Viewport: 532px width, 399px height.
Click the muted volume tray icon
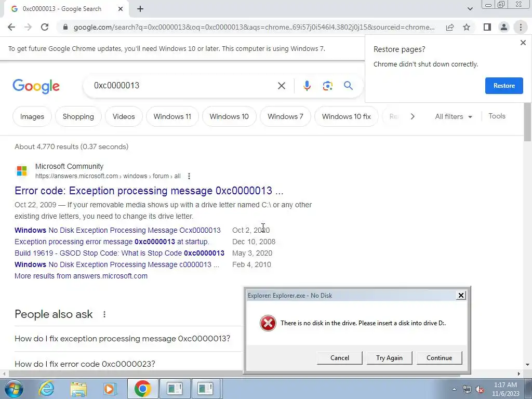480,389
